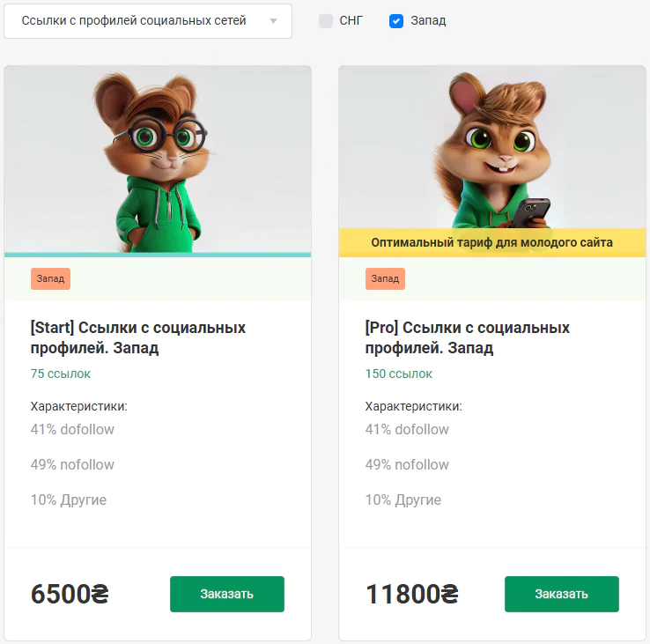Open the [Start] social profile links title
650x644 pixels.
[137, 337]
